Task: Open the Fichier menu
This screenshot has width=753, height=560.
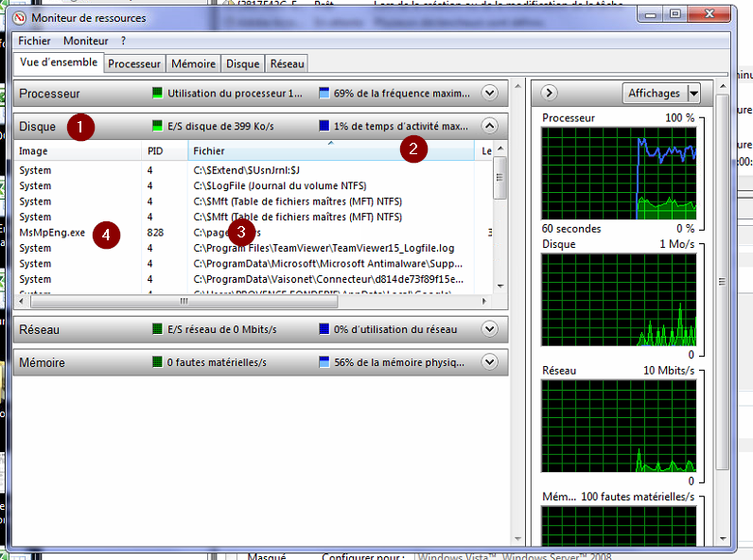Action: [34, 41]
